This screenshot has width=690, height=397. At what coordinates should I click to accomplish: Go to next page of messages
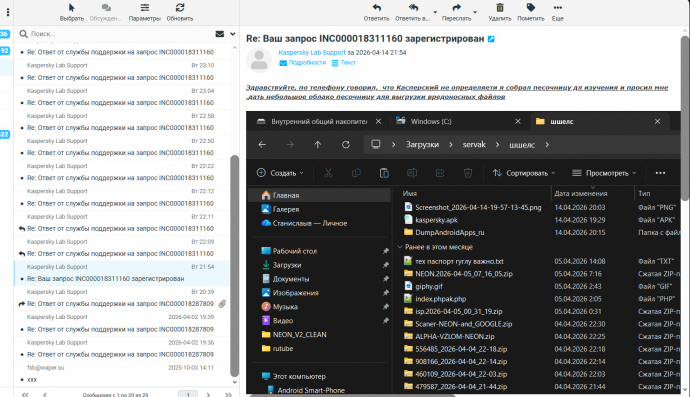tap(208, 394)
